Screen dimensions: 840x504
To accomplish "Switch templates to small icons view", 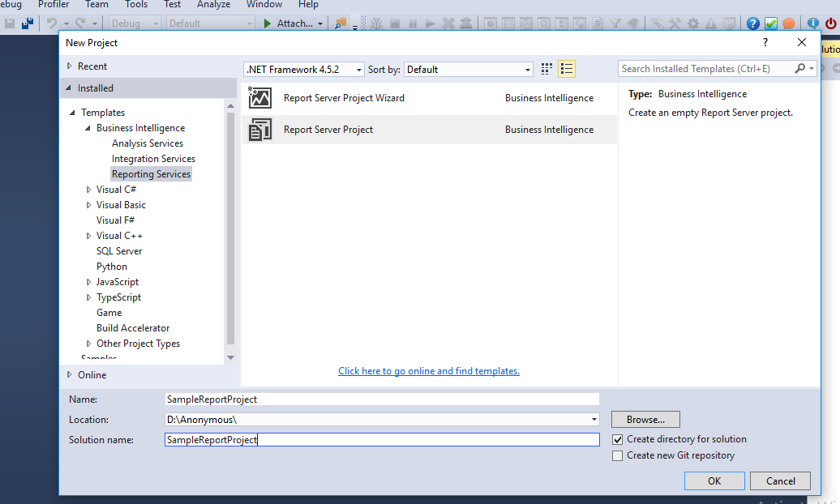I will pos(546,69).
